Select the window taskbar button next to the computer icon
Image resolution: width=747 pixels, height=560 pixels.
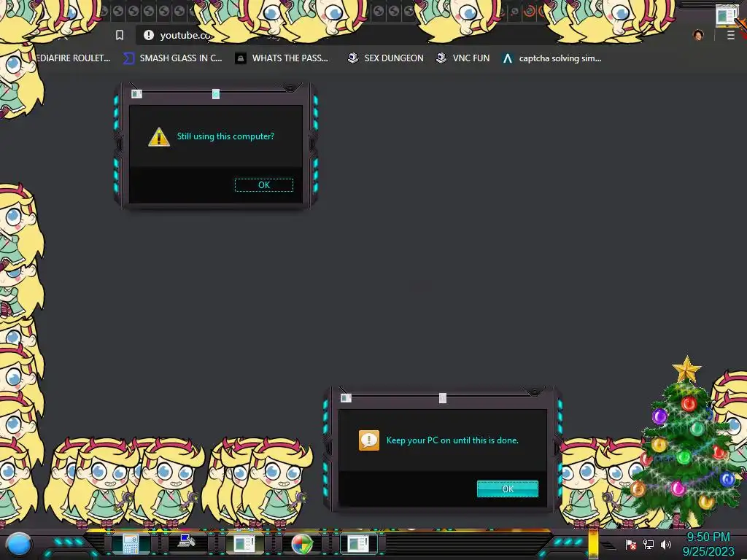point(244,544)
